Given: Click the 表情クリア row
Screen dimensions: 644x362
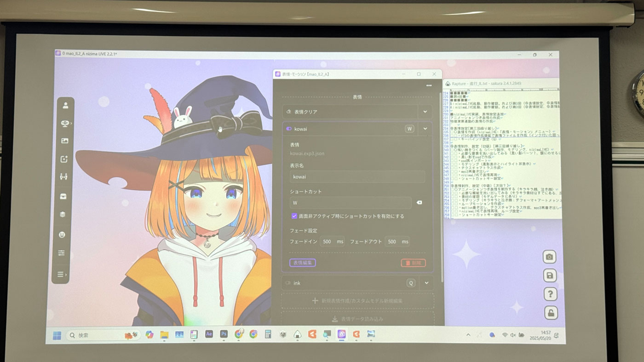Looking at the screenshot, I should [351, 112].
